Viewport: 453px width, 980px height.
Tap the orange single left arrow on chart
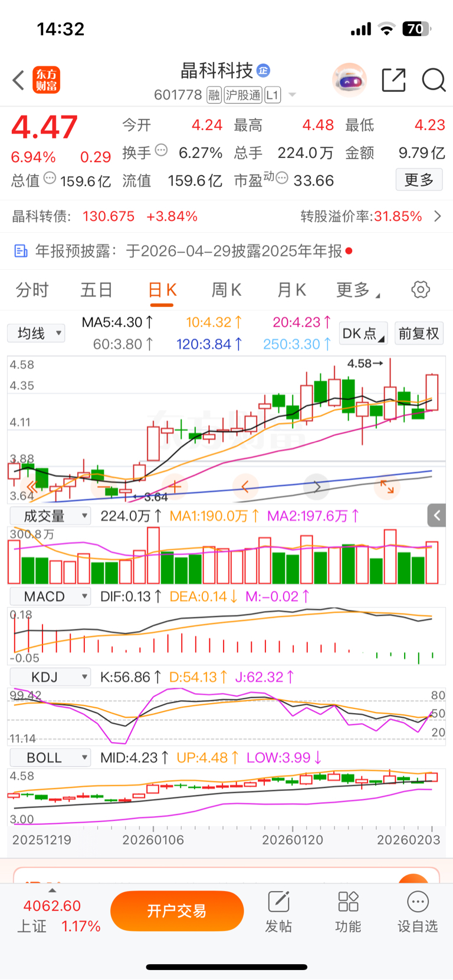pos(245,487)
